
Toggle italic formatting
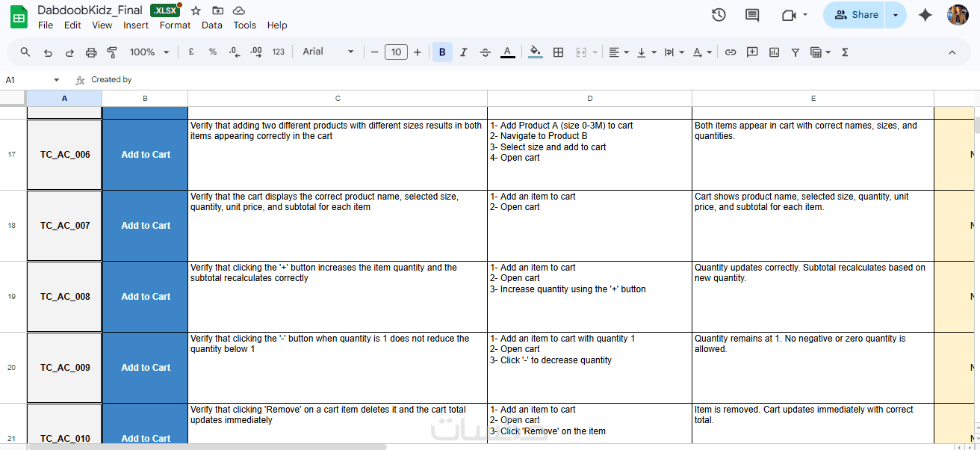464,52
